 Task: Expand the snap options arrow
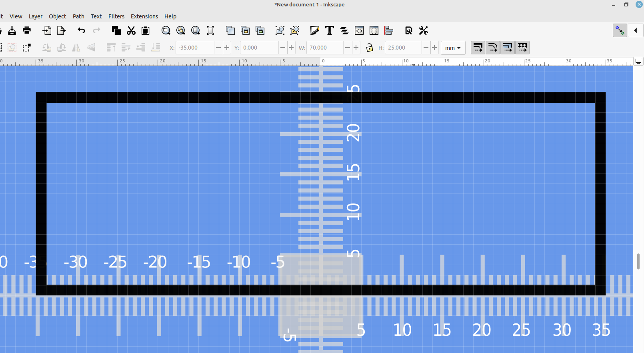point(636,30)
